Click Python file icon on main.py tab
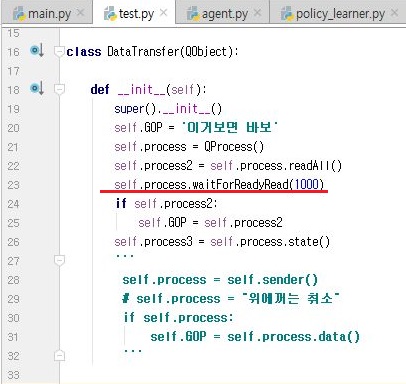 click(x=19, y=14)
